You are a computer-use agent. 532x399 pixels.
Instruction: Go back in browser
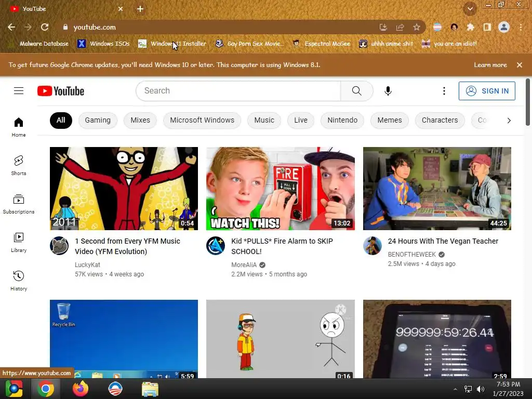[x=11, y=27]
